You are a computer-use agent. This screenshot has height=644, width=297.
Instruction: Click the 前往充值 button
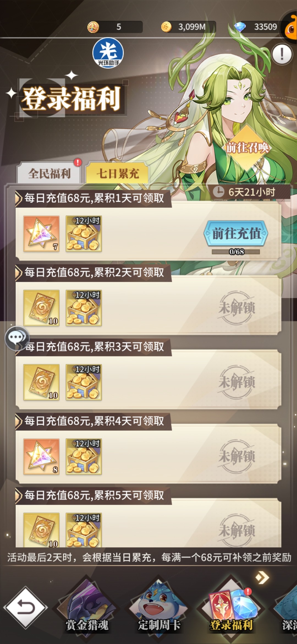[x=236, y=233]
